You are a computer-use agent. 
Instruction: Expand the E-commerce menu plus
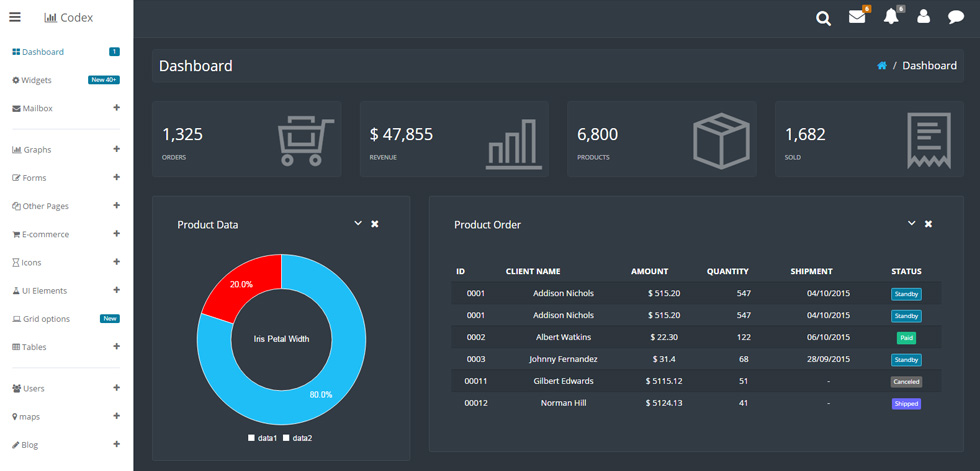[x=116, y=233]
